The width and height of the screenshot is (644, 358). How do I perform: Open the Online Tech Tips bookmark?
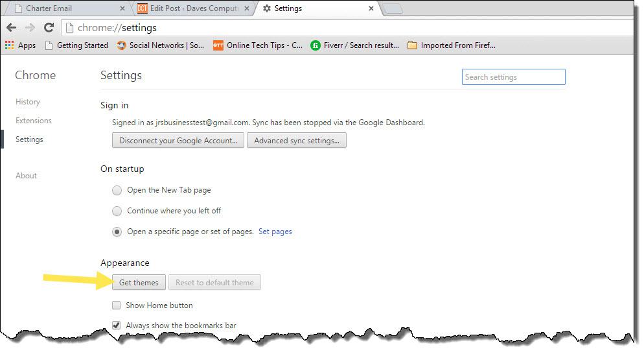[x=258, y=45]
